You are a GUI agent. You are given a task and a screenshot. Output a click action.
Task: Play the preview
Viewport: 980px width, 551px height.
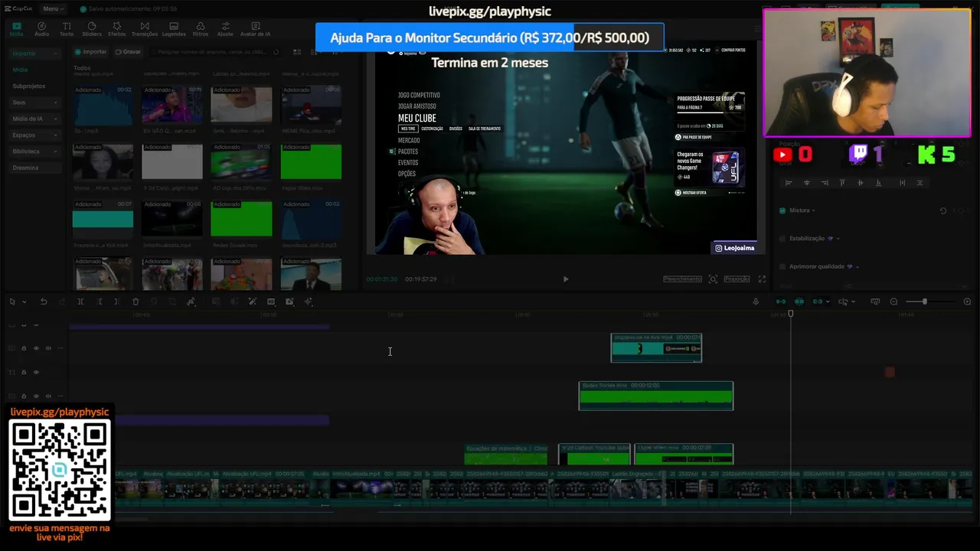(566, 279)
